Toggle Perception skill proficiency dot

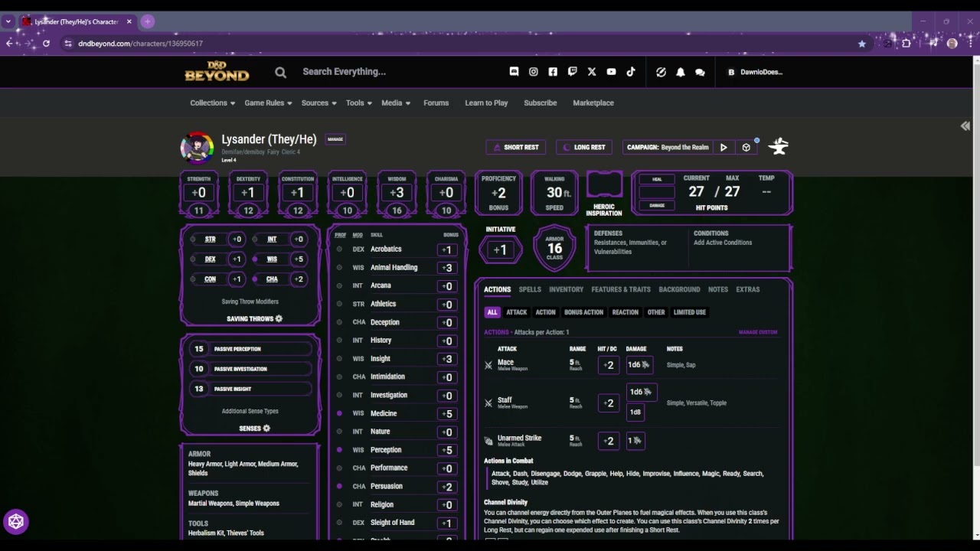pos(339,450)
